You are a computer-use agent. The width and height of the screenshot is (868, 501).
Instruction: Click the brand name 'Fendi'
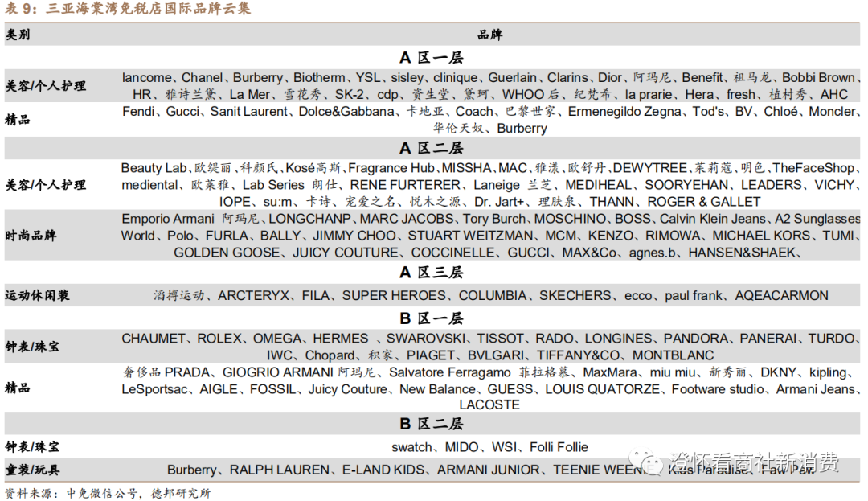[138, 111]
